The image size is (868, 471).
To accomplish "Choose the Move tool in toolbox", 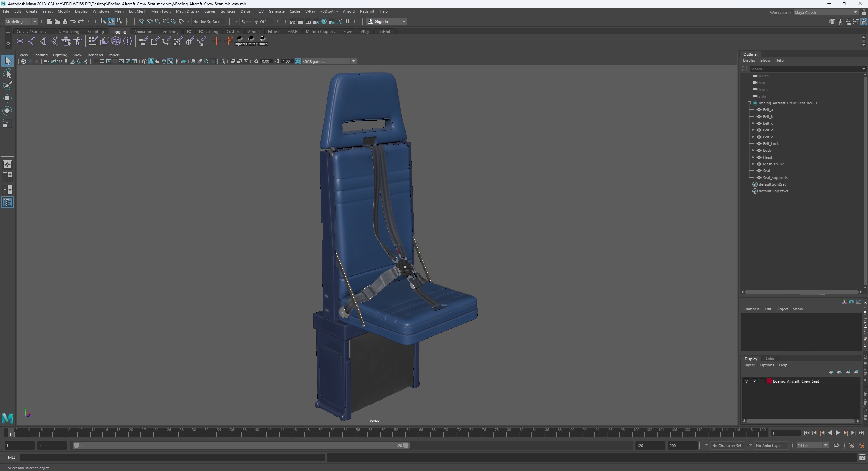I will tap(7, 98).
